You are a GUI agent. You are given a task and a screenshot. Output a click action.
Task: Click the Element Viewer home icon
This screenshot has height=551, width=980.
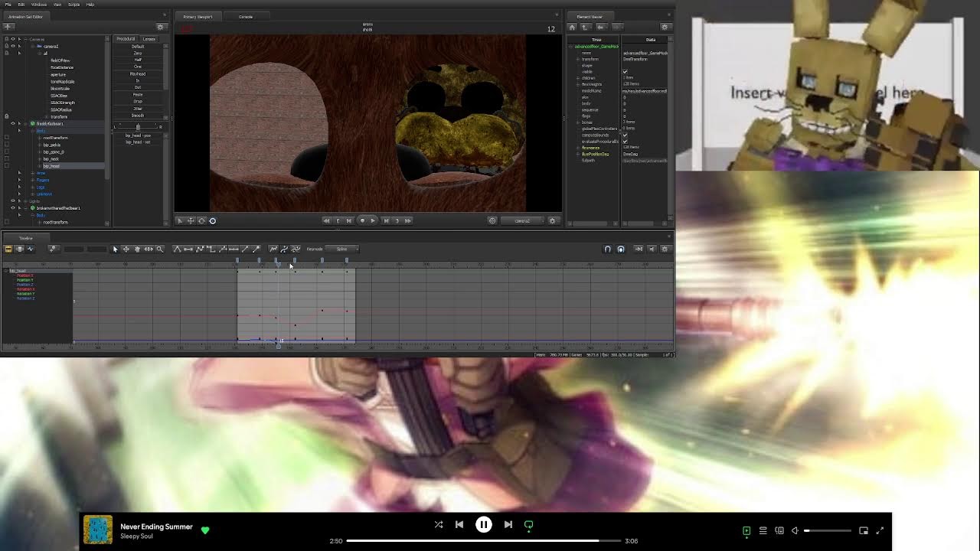[x=572, y=27]
